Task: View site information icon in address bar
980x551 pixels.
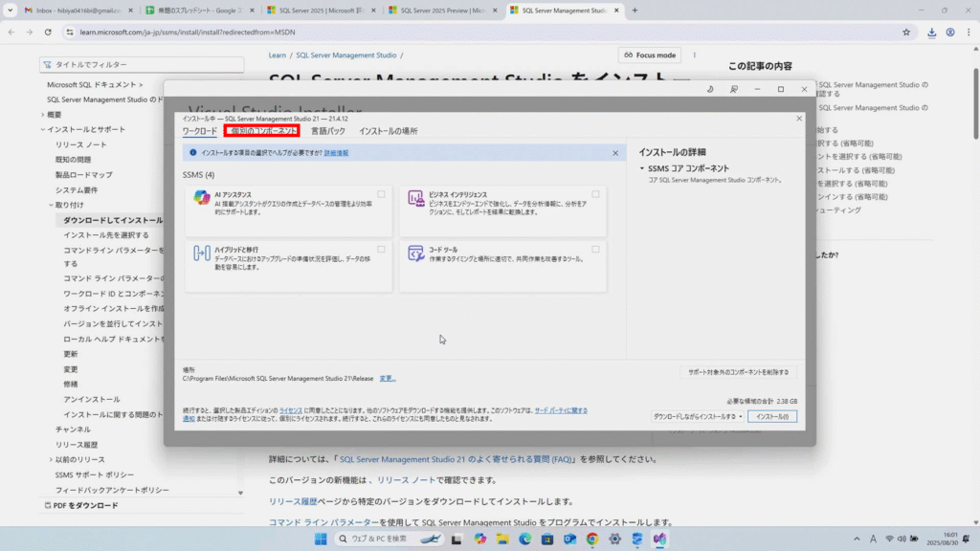Action: pyautogui.click(x=69, y=32)
